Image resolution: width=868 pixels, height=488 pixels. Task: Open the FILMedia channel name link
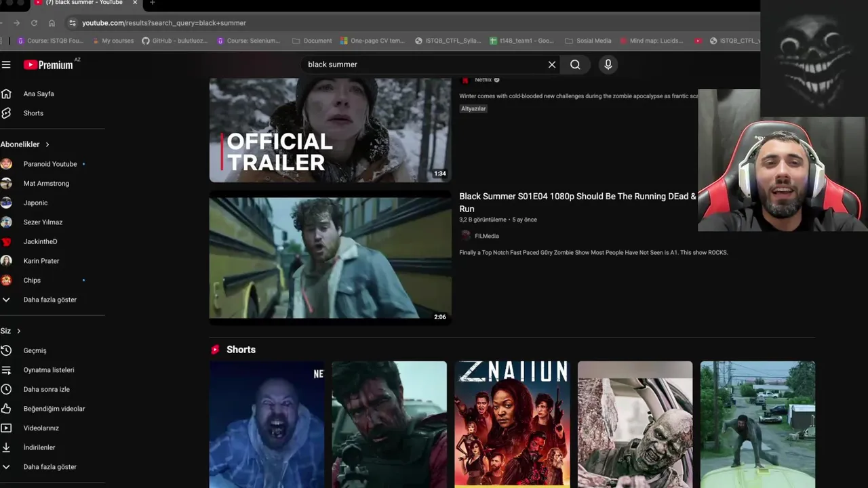(487, 236)
